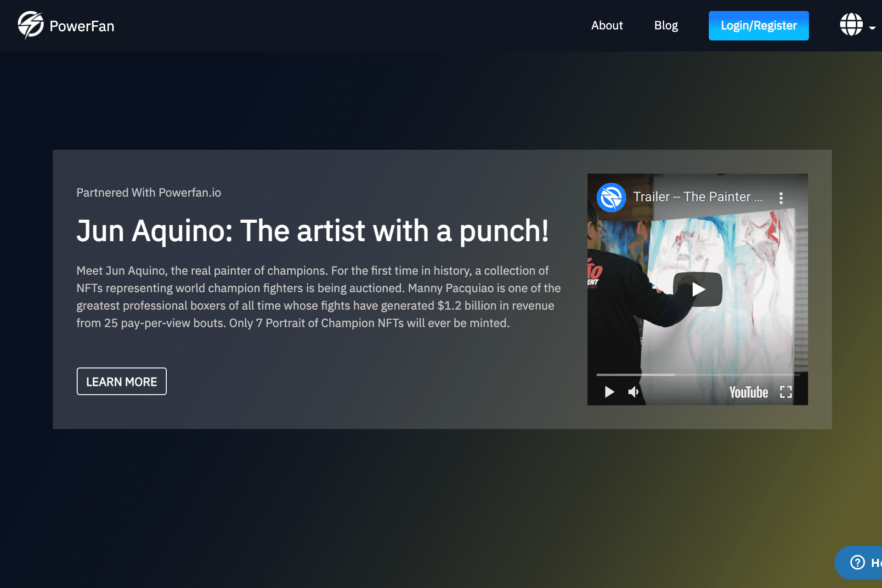
Task: Seek along the video progress bar
Action: pos(697,375)
